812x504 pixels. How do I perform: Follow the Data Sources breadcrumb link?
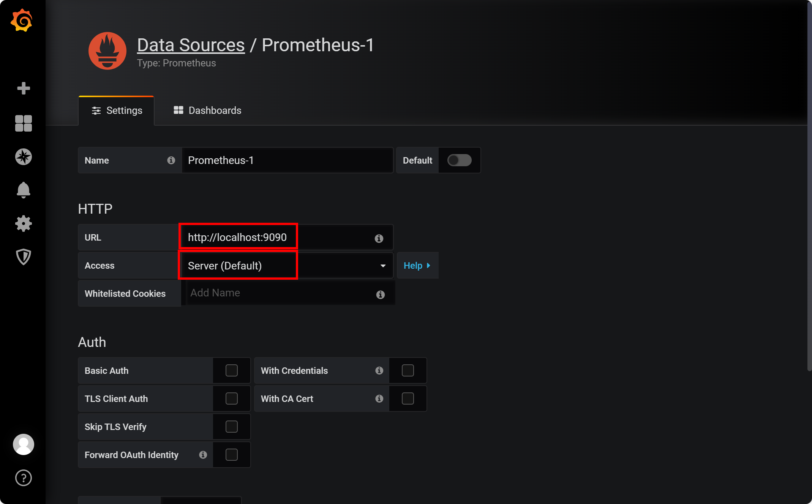tap(191, 45)
